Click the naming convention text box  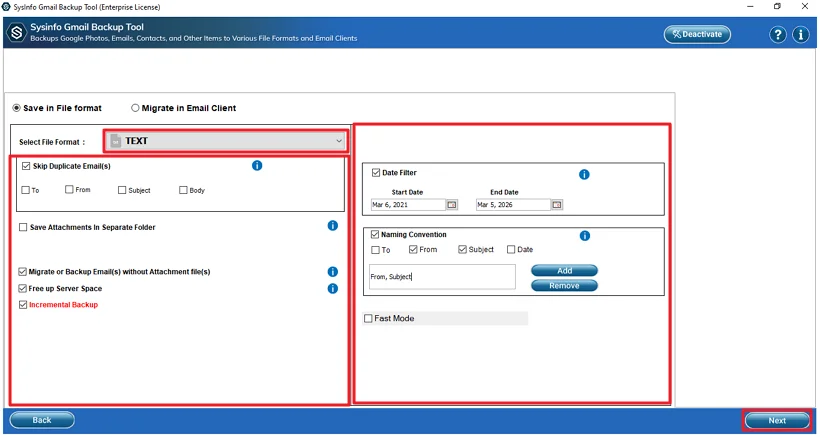(442, 277)
